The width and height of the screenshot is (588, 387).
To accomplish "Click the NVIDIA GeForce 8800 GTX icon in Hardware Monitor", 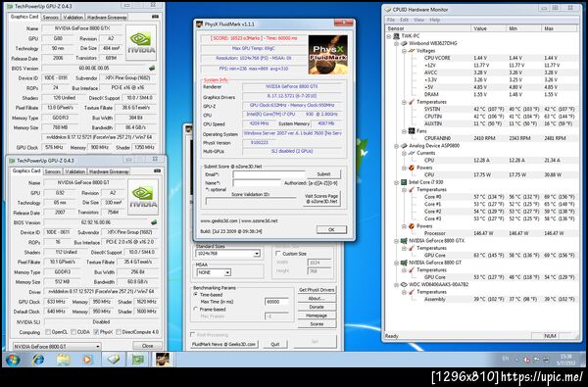I will pyautogui.click(x=404, y=241).
